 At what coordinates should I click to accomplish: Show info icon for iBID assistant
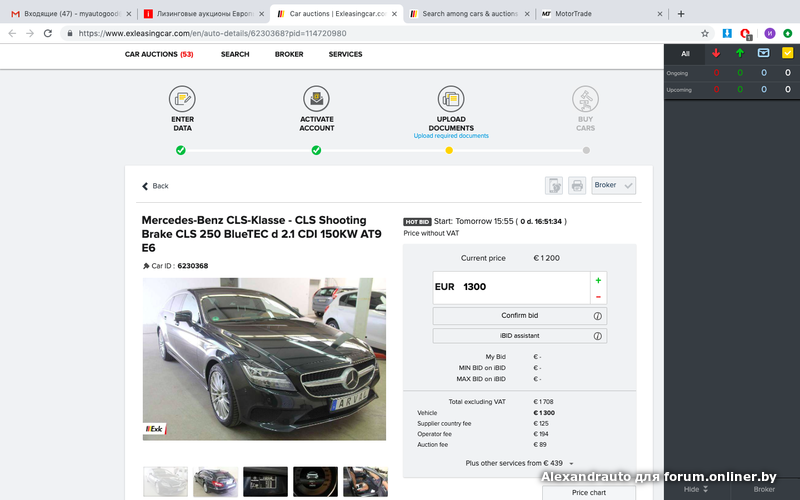[597, 336]
